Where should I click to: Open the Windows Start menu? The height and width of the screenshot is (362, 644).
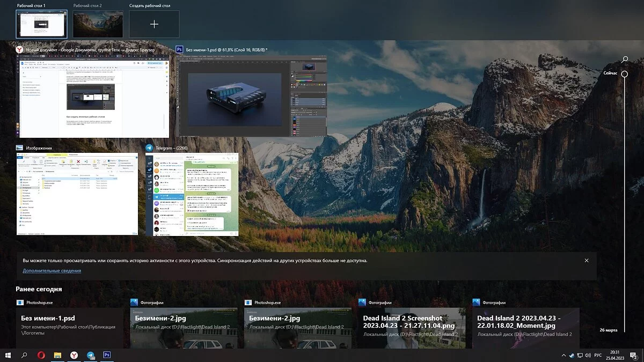tap(8, 355)
